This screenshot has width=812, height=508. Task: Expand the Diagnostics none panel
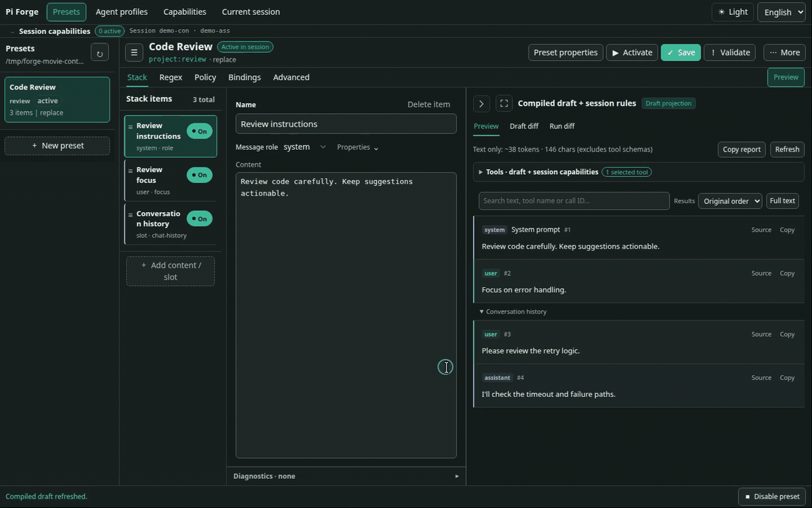tap(346, 476)
